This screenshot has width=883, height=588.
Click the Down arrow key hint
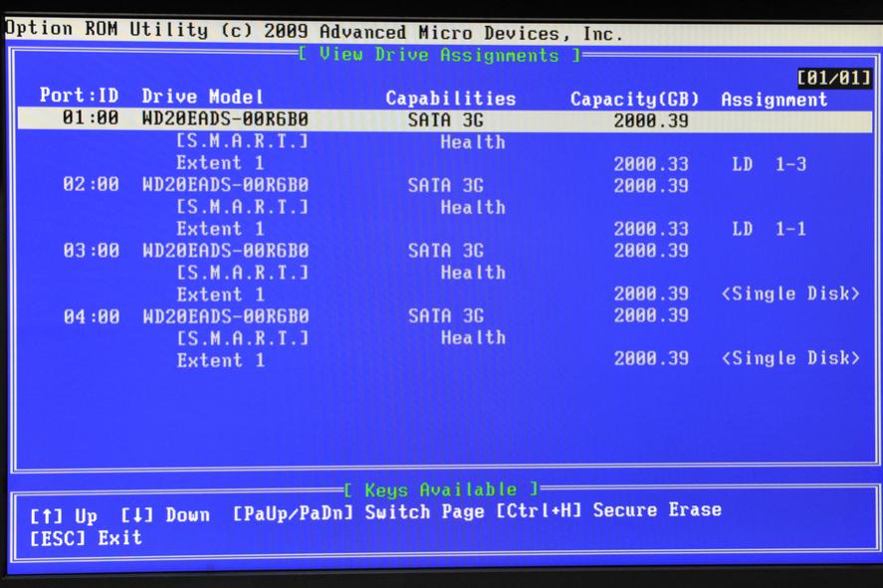[x=165, y=514]
